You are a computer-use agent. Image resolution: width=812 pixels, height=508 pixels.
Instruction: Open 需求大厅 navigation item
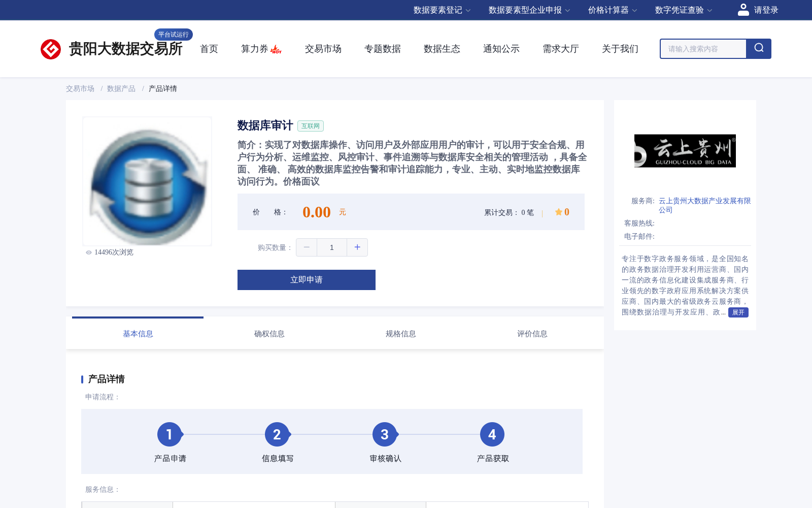tap(561, 49)
